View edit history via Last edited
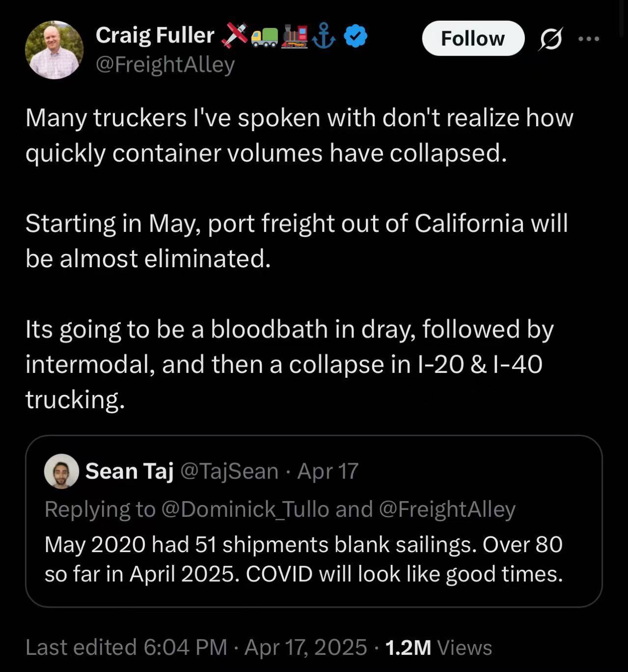 pos(126,647)
